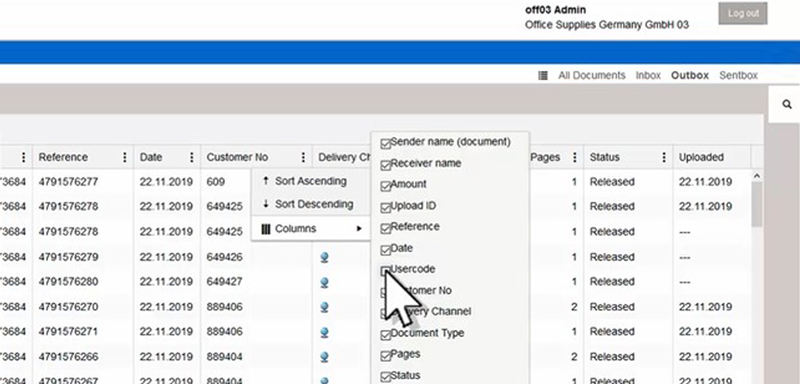This screenshot has width=800, height=384.
Task: Enable the Usercode column checkbox
Action: click(x=386, y=271)
